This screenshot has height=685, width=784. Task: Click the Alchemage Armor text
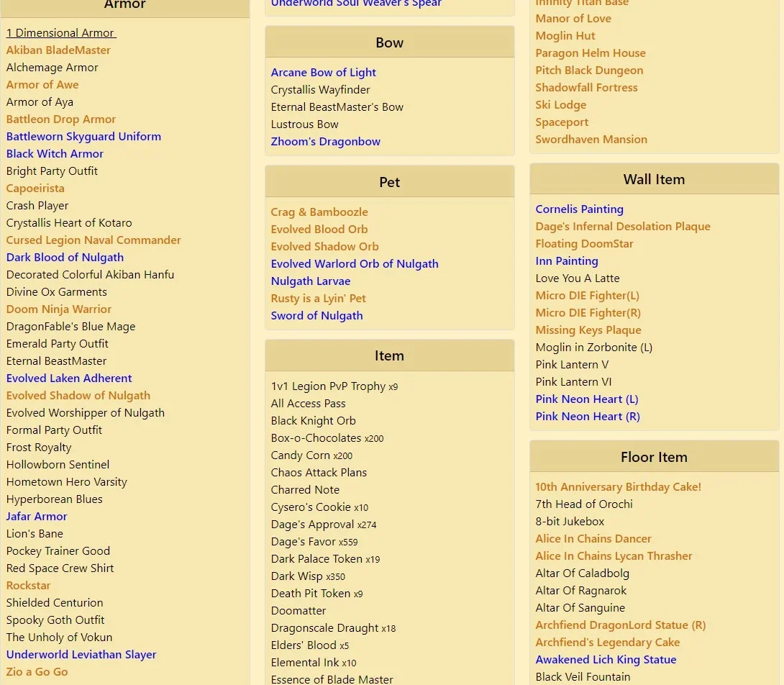[x=52, y=68]
